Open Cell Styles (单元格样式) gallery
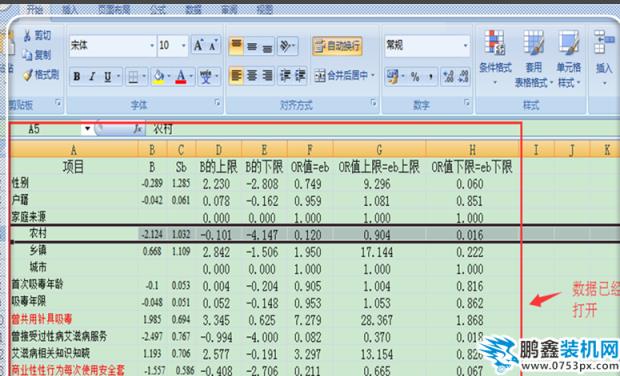The width and height of the screenshot is (620, 376). coord(569,58)
